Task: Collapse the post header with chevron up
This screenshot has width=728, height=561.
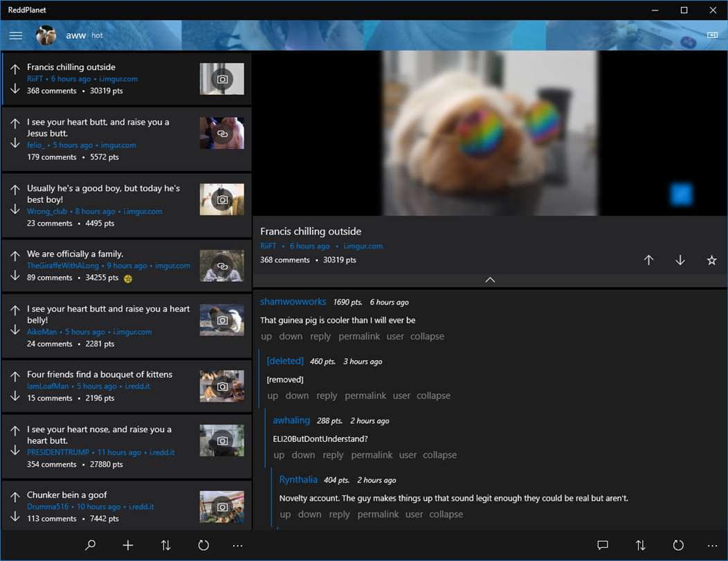Action: click(x=490, y=280)
